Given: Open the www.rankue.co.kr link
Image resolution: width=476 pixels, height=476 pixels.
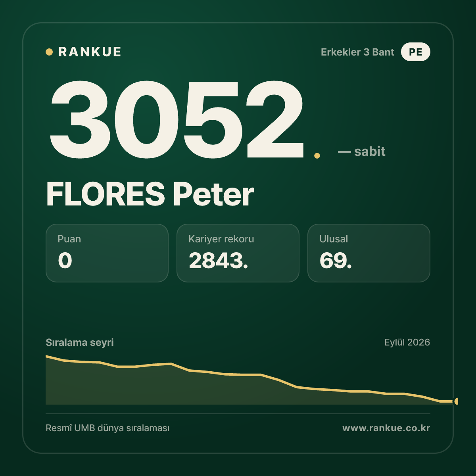Looking at the screenshot, I should pyautogui.click(x=386, y=428).
